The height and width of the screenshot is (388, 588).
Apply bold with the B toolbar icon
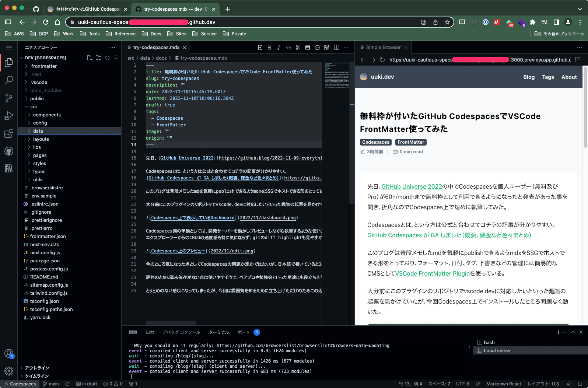coord(269,48)
